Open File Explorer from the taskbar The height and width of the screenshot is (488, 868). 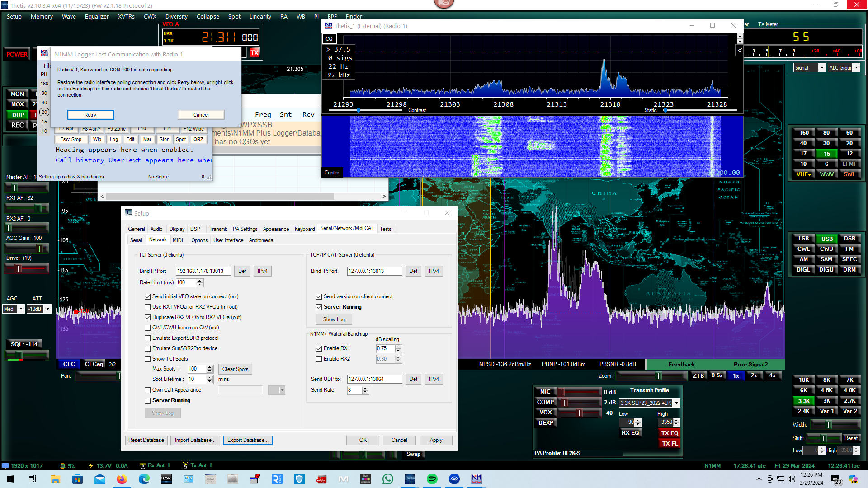(56, 479)
